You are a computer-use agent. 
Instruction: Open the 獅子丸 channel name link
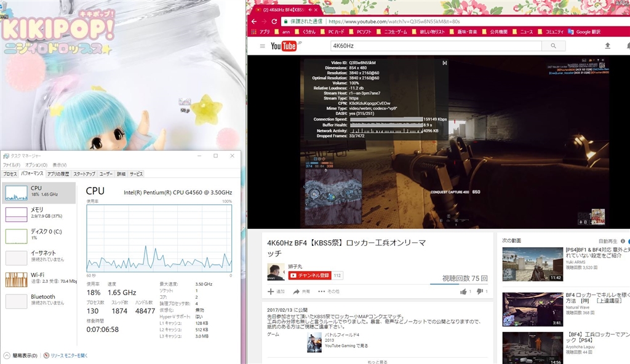point(295,266)
